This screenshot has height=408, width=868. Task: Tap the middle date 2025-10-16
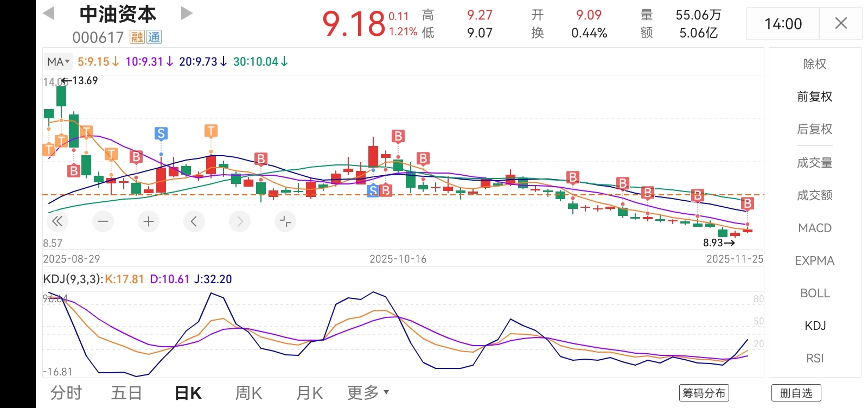(398, 259)
